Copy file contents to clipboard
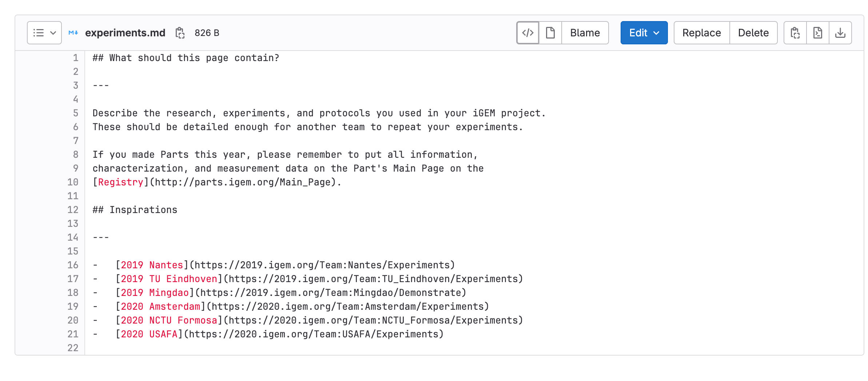Screen dimensions: 868x381 (x=795, y=33)
